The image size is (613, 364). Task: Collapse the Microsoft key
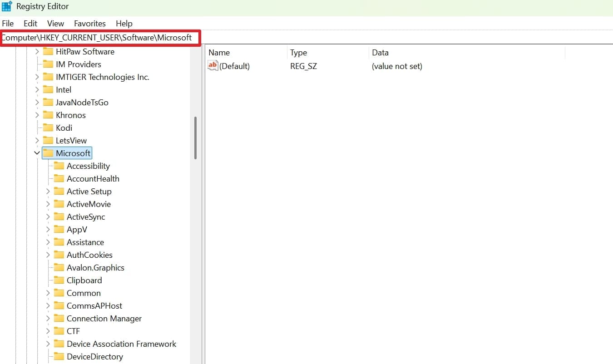click(x=37, y=153)
